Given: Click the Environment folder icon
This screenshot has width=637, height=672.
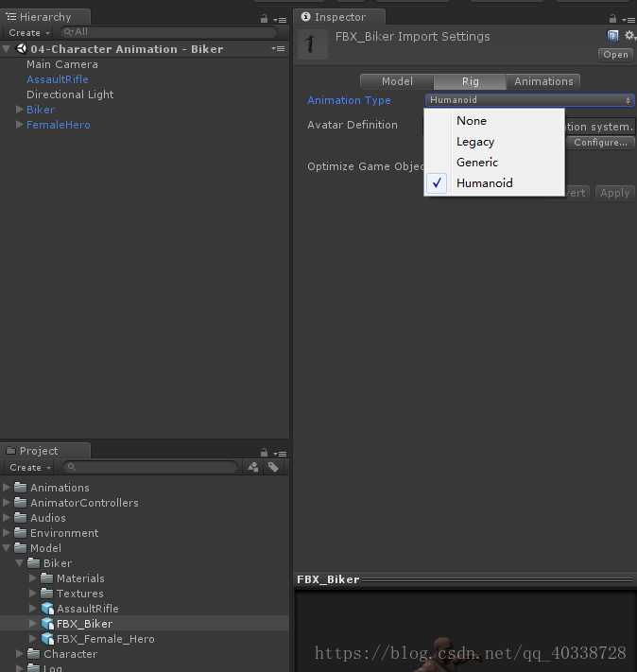Looking at the screenshot, I should (x=20, y=533).
